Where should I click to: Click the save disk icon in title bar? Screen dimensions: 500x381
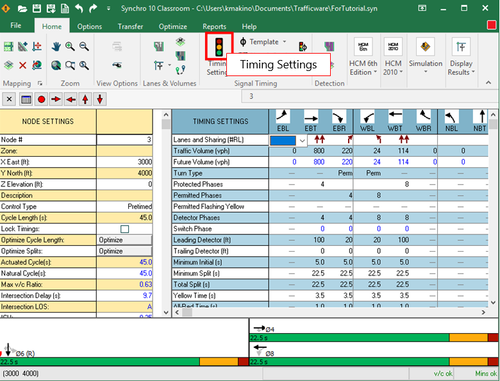click(x=37, y=8)
